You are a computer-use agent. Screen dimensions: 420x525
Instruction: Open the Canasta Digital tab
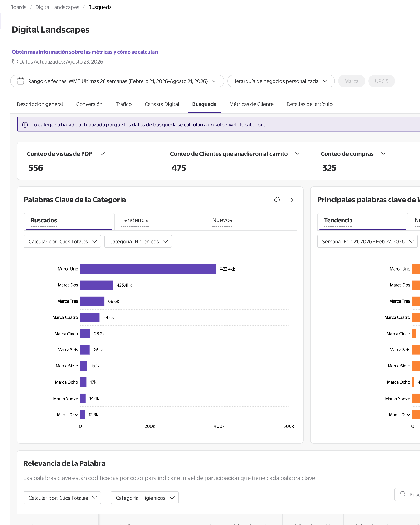pos(162,104)
